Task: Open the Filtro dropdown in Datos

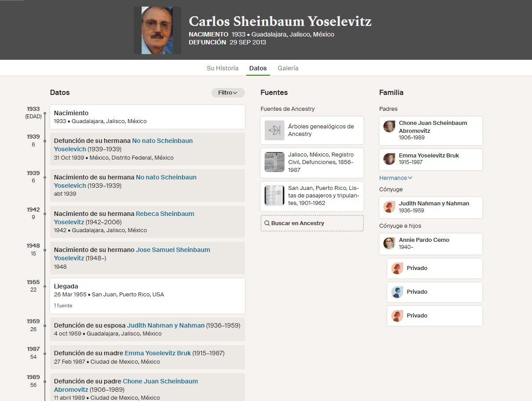Action: [x=228, y=92]
